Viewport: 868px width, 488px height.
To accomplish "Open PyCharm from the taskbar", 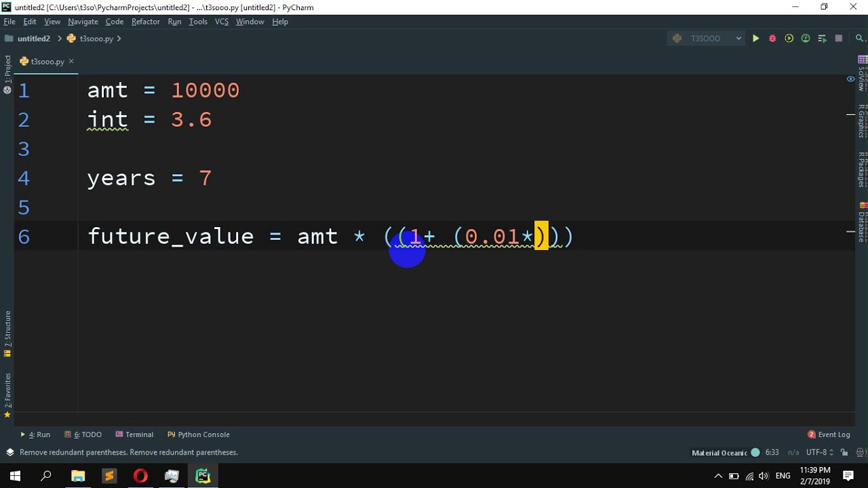I will (x=203, y=476).
